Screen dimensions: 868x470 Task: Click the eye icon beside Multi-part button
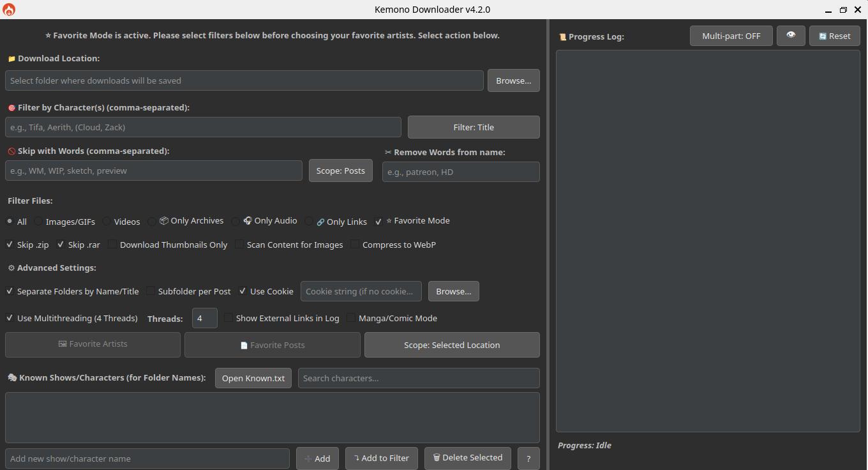click(791, 36)
